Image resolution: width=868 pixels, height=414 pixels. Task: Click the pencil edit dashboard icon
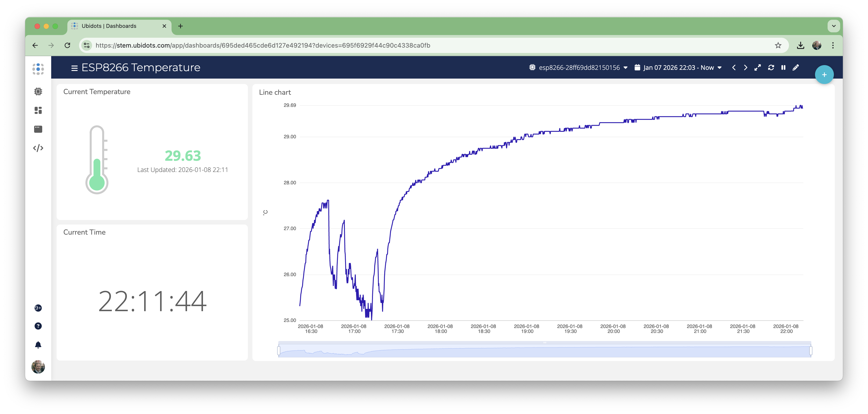point(795,68)
